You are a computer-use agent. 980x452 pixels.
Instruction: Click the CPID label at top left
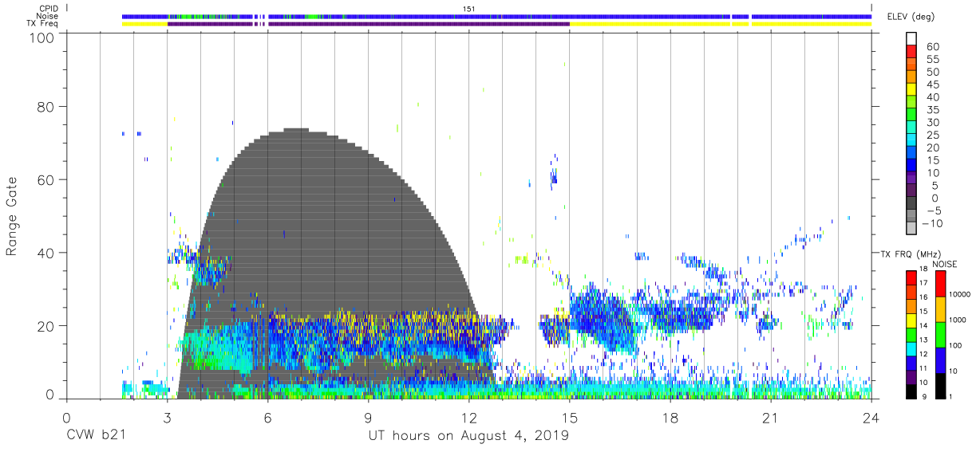[49, 7]
